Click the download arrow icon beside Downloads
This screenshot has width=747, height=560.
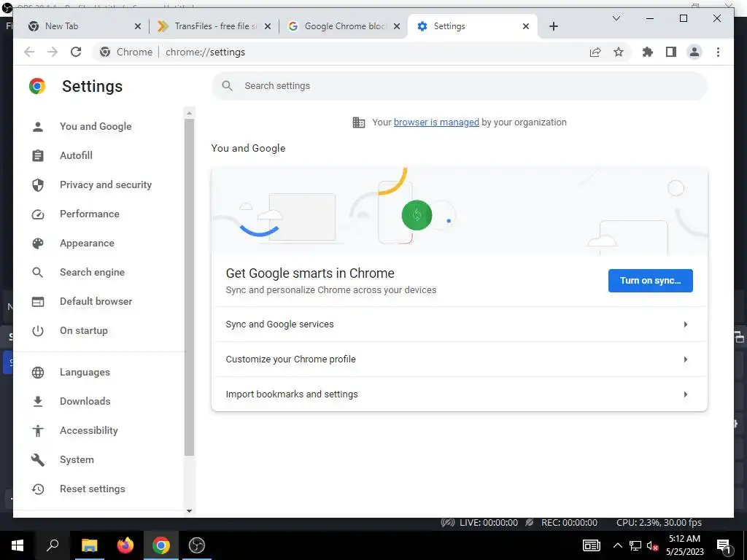point(38,402)
